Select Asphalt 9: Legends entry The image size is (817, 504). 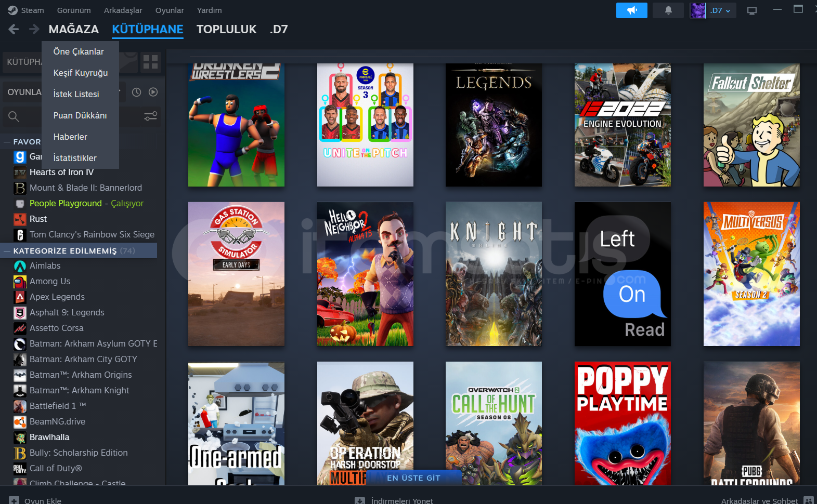tap(67, 312)
